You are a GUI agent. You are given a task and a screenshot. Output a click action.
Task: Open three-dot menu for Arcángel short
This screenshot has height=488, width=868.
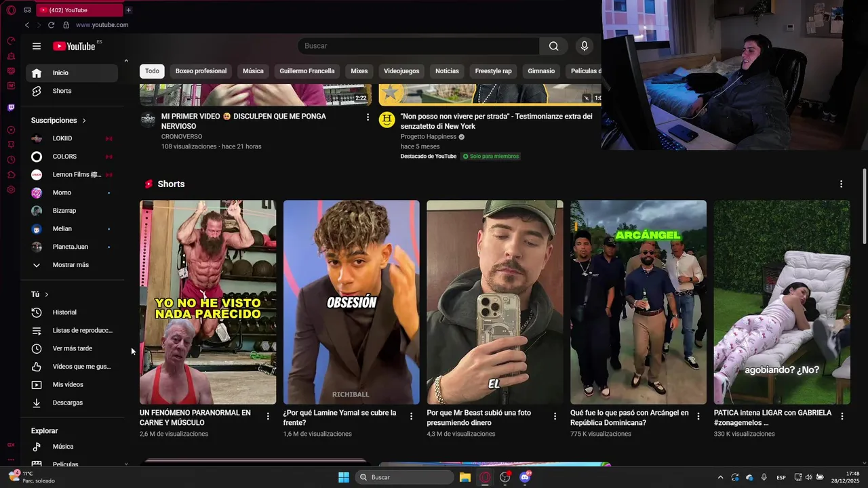[x=698, y=416]
